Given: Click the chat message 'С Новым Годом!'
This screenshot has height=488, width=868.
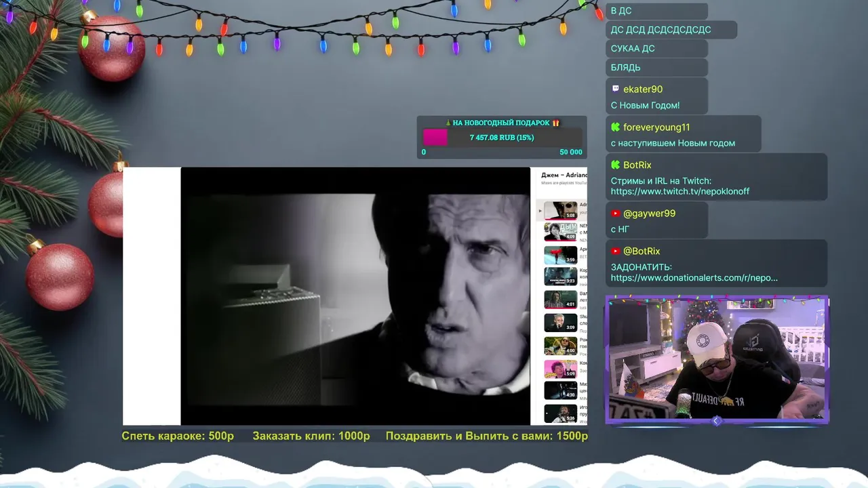Looking at the screenshot, I should [x=645, y=105].
